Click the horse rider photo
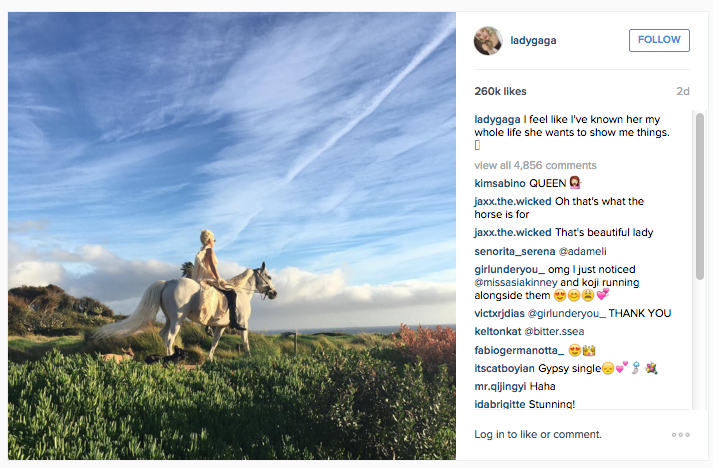 point(232,236)
